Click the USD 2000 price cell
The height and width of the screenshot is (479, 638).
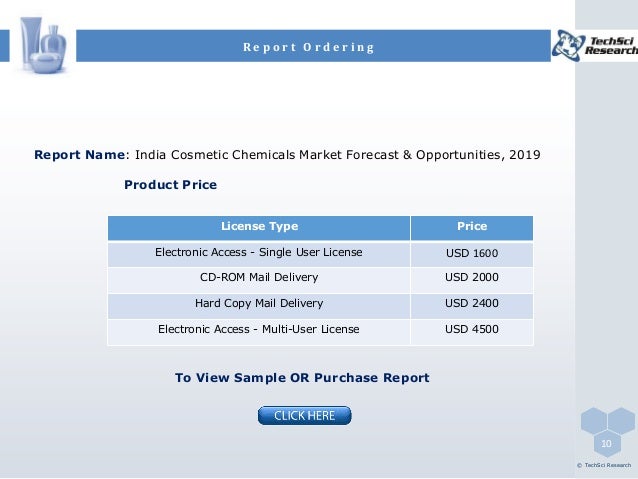[x=472, y=280]
